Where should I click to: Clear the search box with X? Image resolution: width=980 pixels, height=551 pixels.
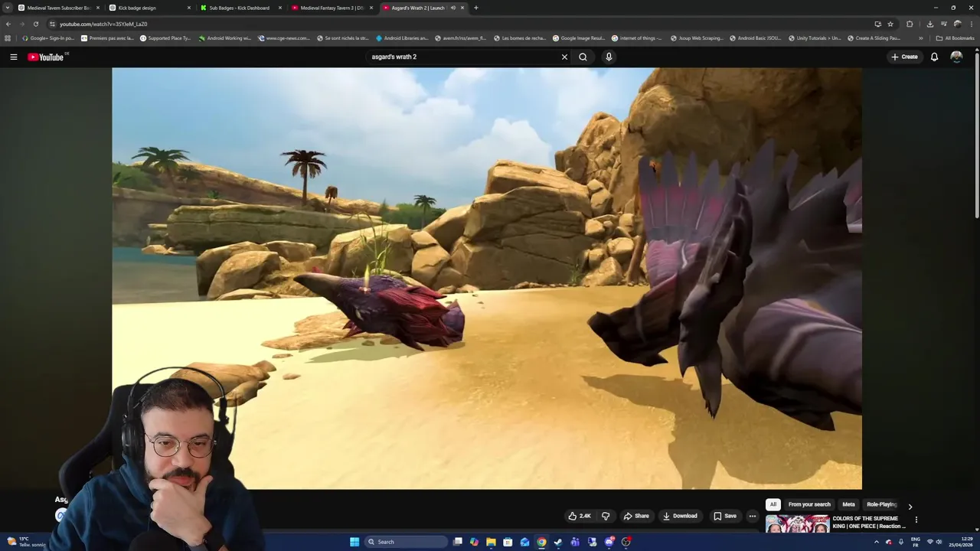pyautogui.click(x=564, y=57)
